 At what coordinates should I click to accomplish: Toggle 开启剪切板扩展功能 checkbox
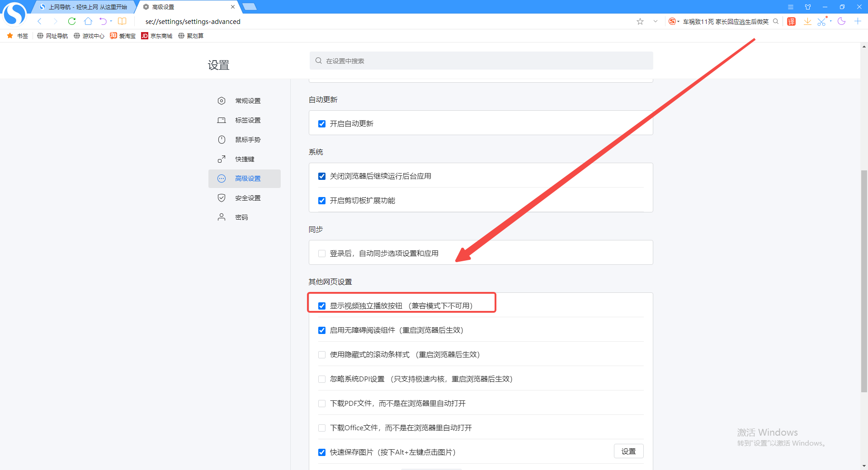[322, 201]
